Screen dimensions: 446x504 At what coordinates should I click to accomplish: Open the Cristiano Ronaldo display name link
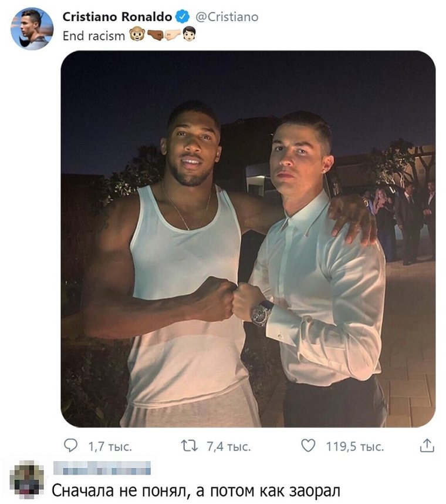pos(117,16)
